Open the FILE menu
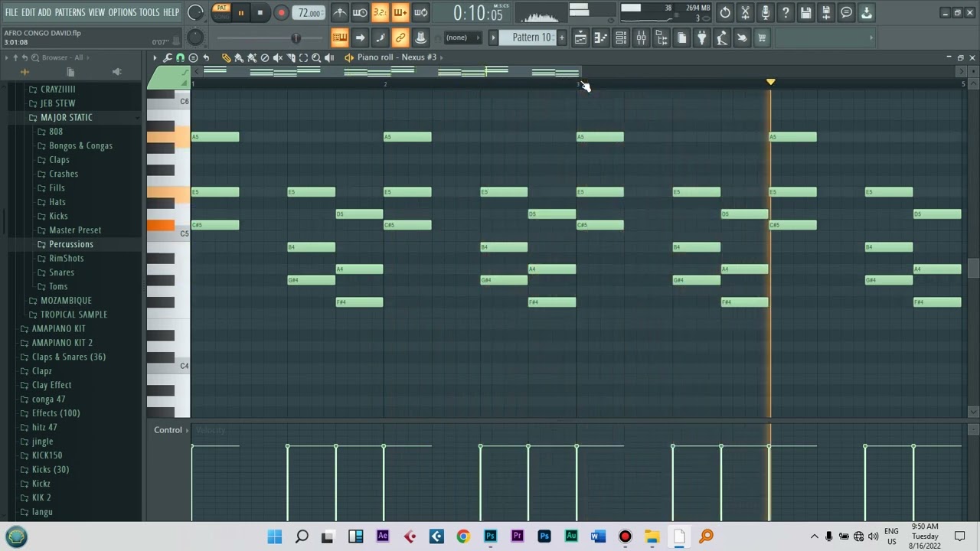 click(x=11, y=12)
